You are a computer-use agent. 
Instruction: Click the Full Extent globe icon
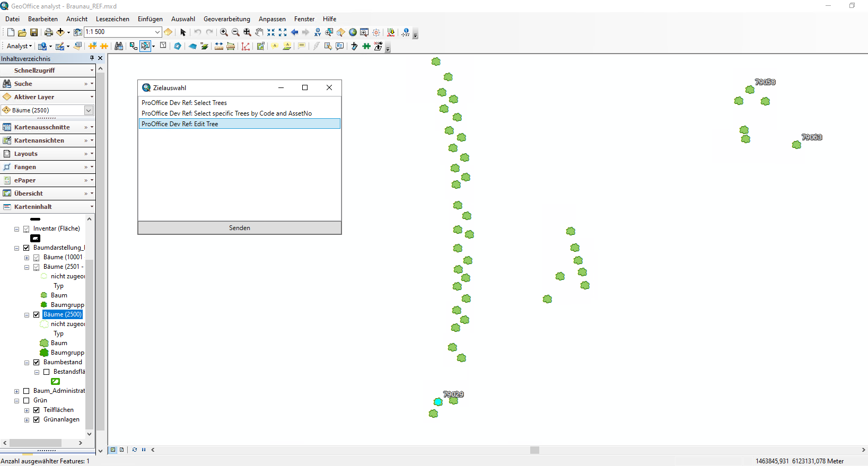(353, 32)
